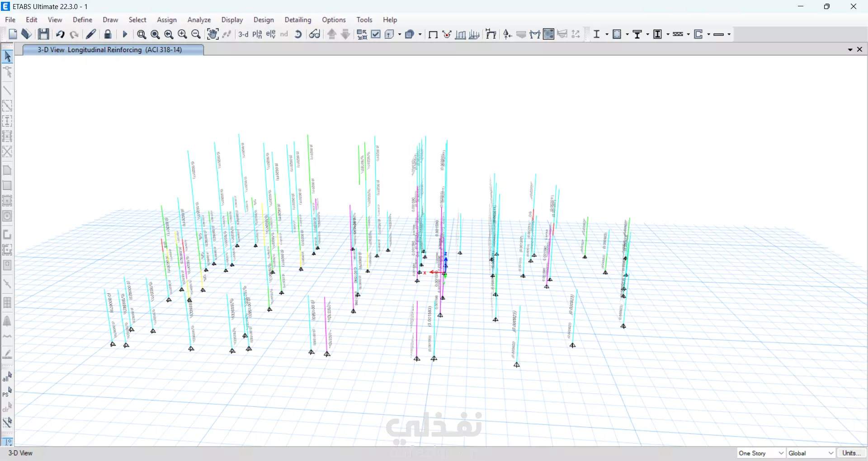Expand the extruded shapes dropdown arrow
868x461 pixels.
[420, 34]
